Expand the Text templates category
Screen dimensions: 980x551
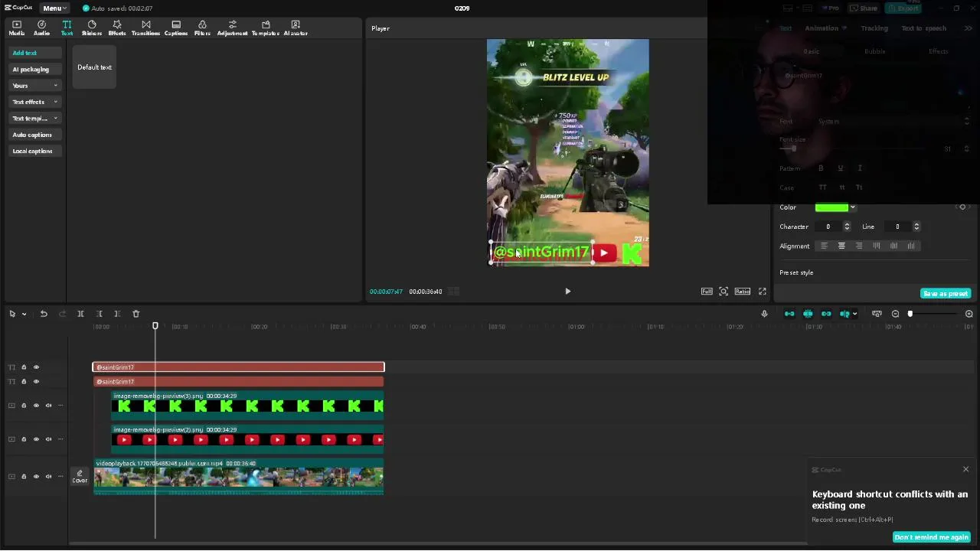34,119
